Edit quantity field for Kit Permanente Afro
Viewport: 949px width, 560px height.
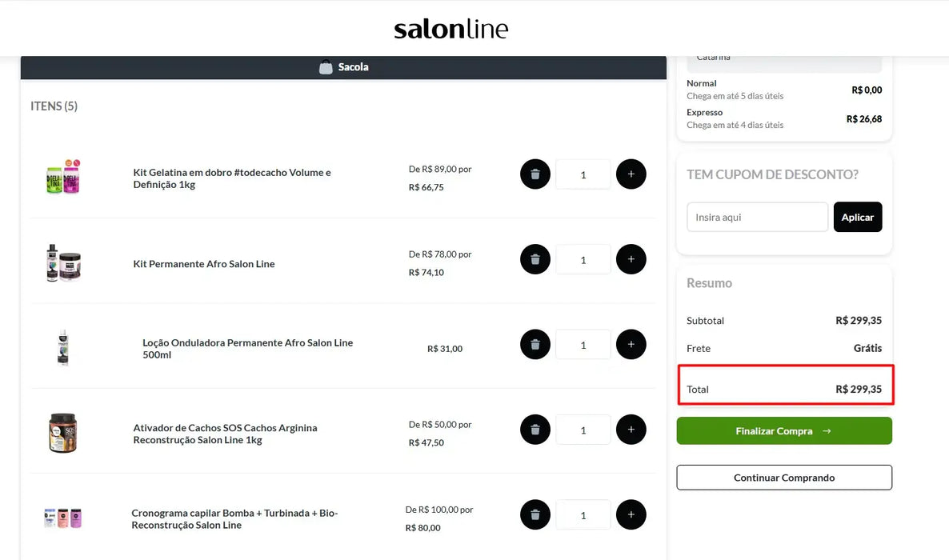click(x=583, y=259)
